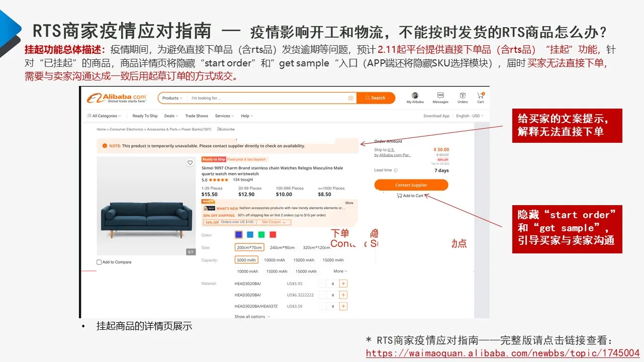Select the 240cm*90cm size option

pyautogui.click(x=282, y=247)
